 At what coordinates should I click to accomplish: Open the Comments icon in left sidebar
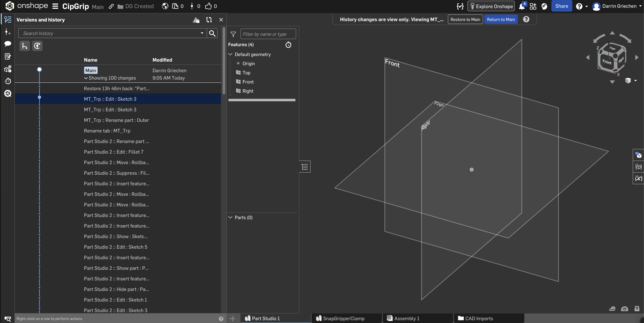pyautogui.click(x=8, y=44)
